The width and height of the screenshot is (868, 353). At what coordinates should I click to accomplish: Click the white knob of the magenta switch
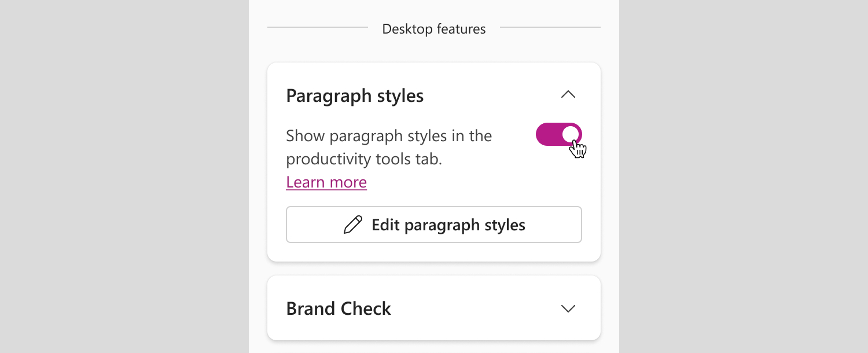tap(571, 134)
